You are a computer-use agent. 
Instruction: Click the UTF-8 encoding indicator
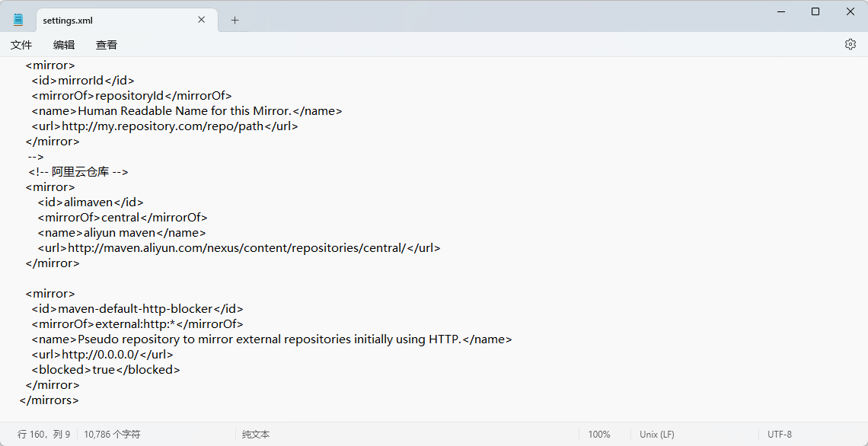pos(779,435)
